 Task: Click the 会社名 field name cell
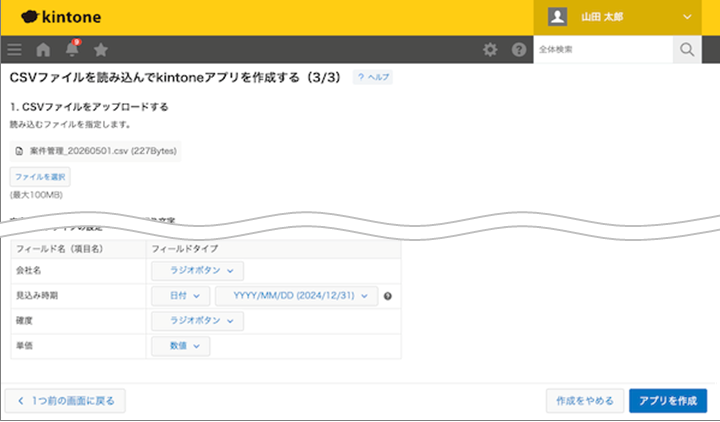click(x=78, y=271)
